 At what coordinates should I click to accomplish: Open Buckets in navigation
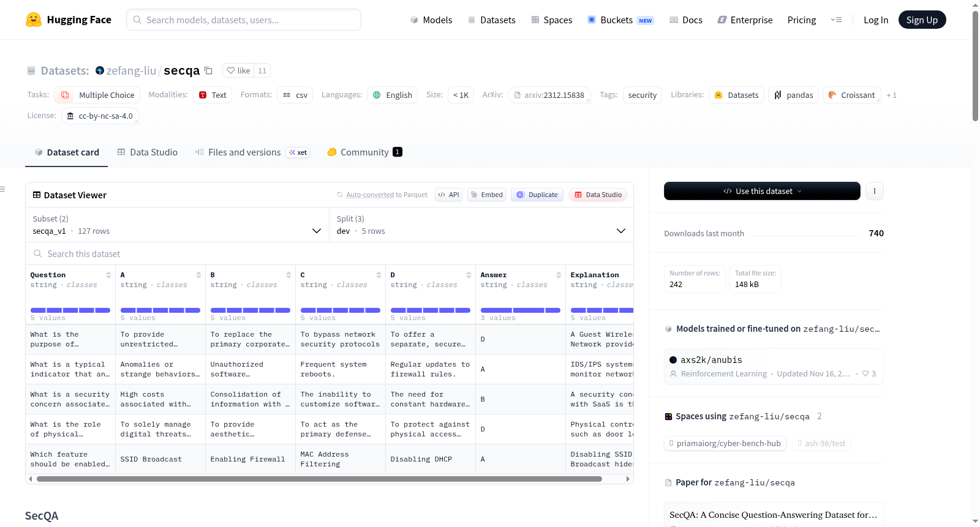point(620,20)
